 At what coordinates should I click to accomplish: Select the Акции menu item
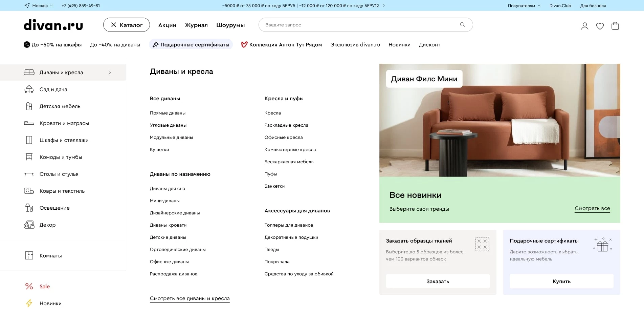coord(167,25)
